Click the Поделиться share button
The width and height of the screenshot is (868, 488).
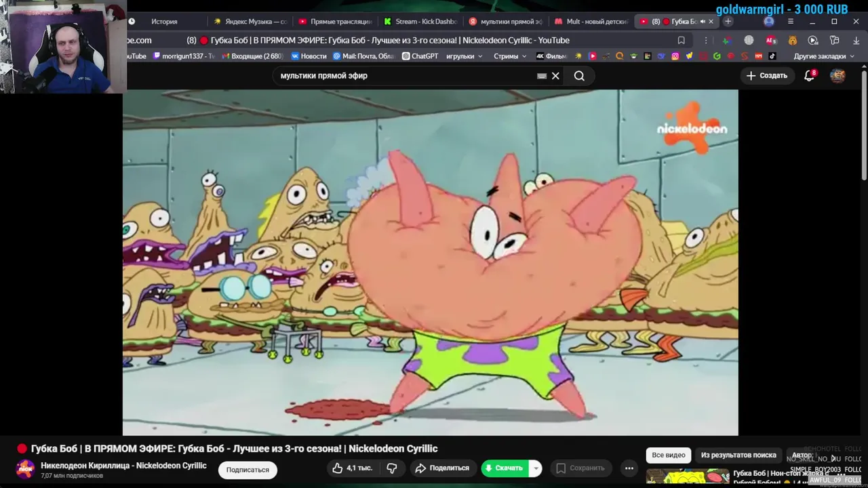442,468
